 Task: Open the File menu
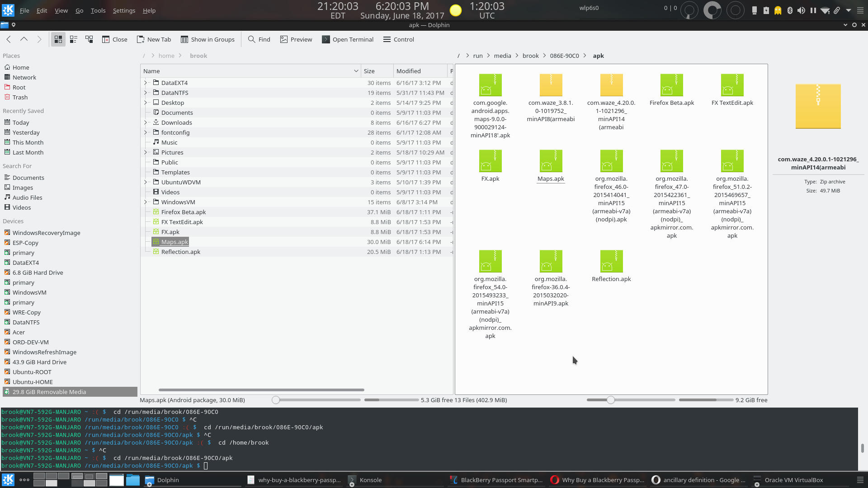(24, 10)
